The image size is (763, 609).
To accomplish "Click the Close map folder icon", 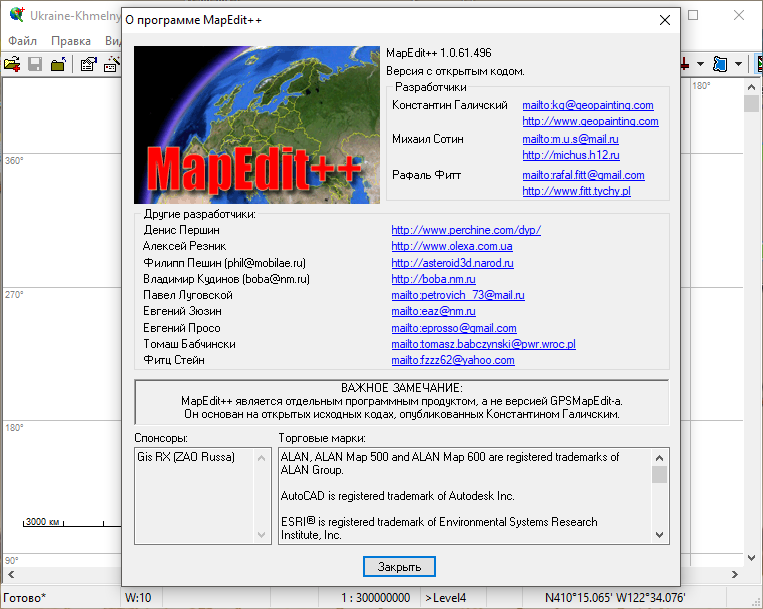I will click(x=58, y=64).
